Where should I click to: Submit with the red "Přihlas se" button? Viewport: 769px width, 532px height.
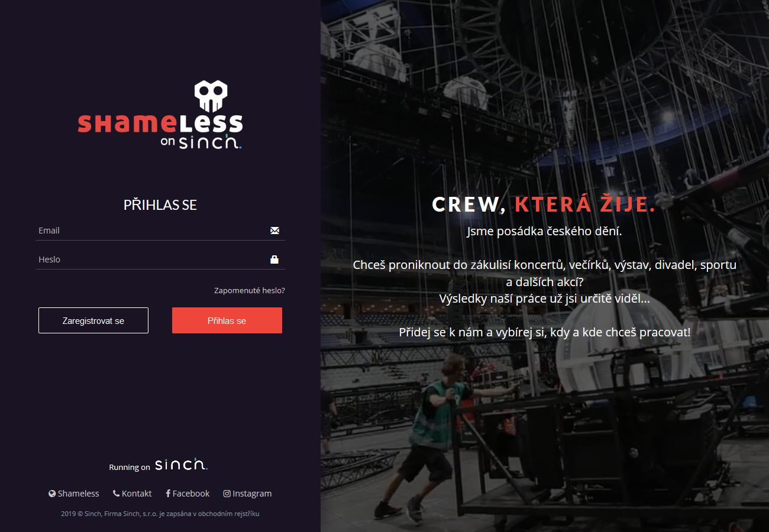[x=227, y=320]
